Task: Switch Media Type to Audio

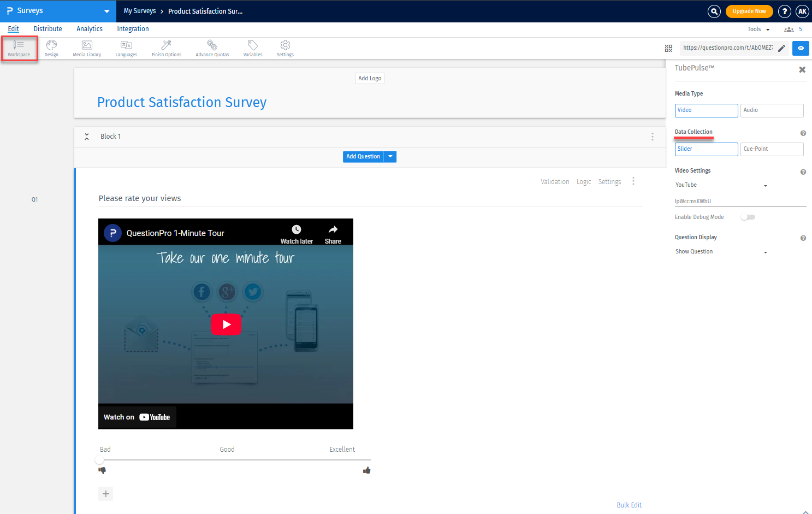Action: click(772, 110)
